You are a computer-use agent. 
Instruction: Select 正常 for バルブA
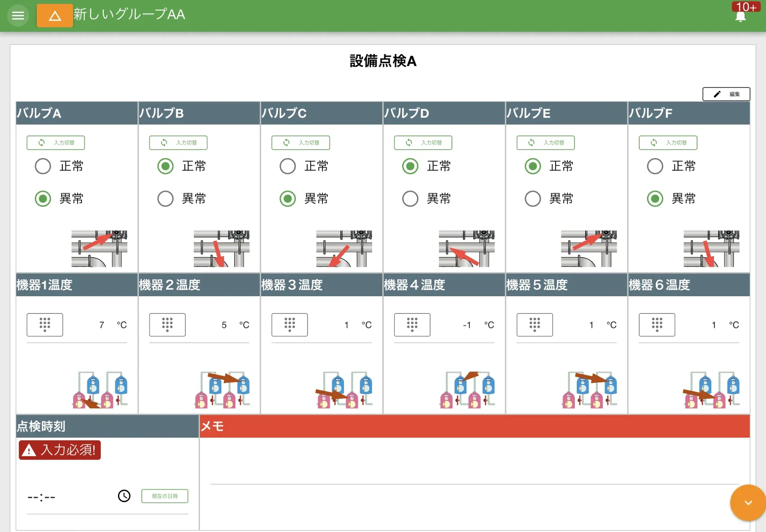43,166
